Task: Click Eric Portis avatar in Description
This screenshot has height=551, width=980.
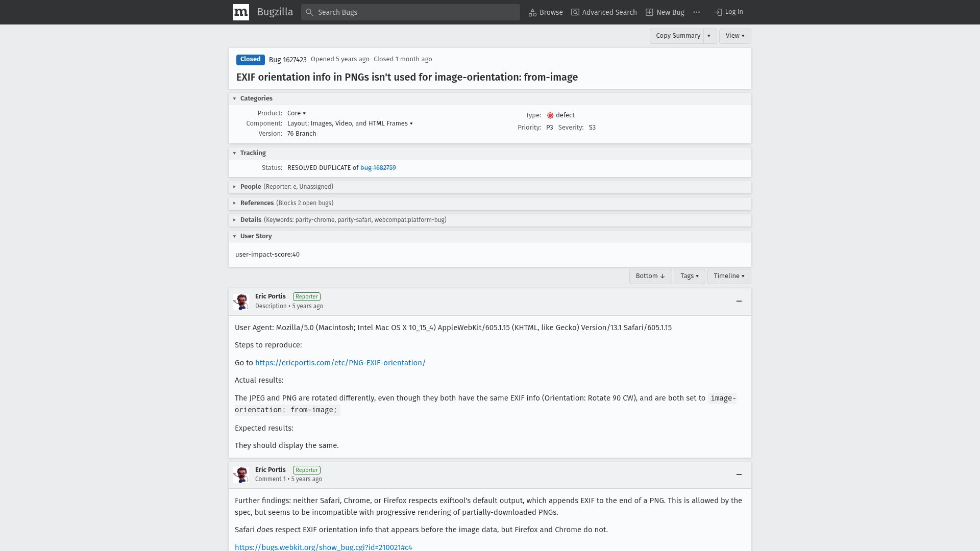Action: click(241, 302)
